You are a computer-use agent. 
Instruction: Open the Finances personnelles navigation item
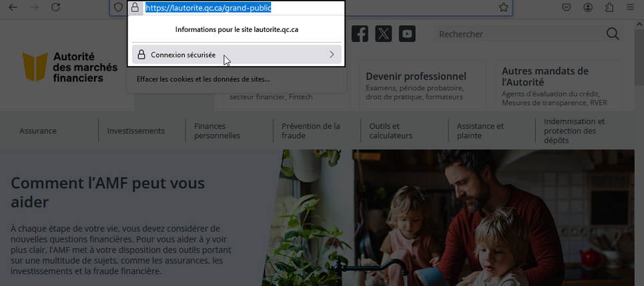pyautogui.click(x=218, y=131)
